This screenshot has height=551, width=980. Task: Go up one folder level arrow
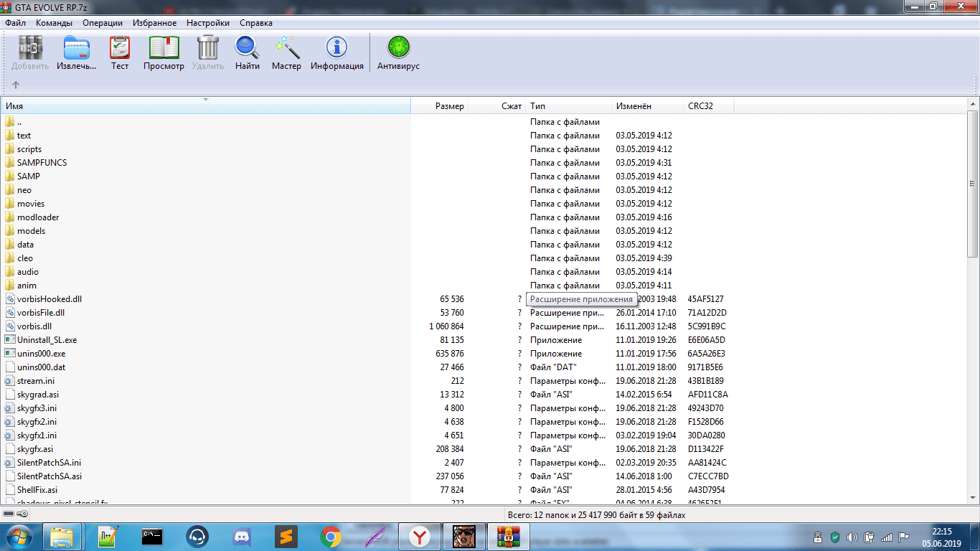16,85
